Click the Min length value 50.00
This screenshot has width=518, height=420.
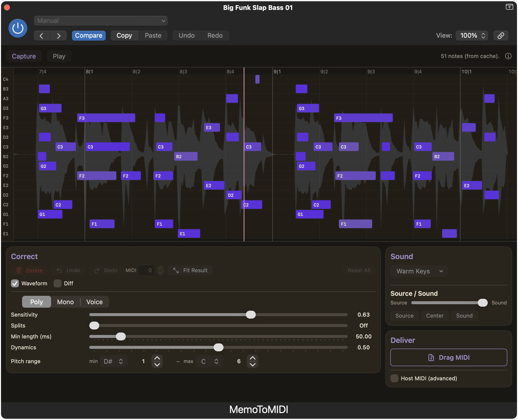pyautogui.click(x=363, y=336)
